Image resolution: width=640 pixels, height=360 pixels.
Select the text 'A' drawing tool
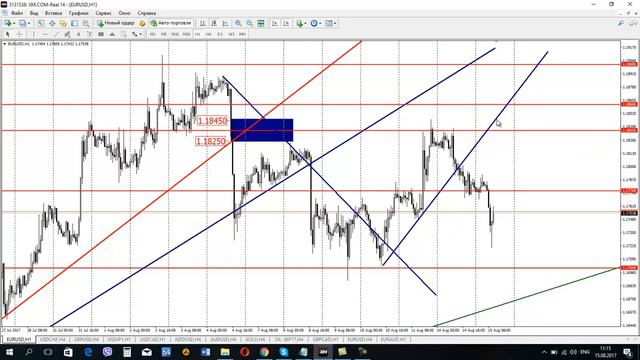[x=78, y=34]
